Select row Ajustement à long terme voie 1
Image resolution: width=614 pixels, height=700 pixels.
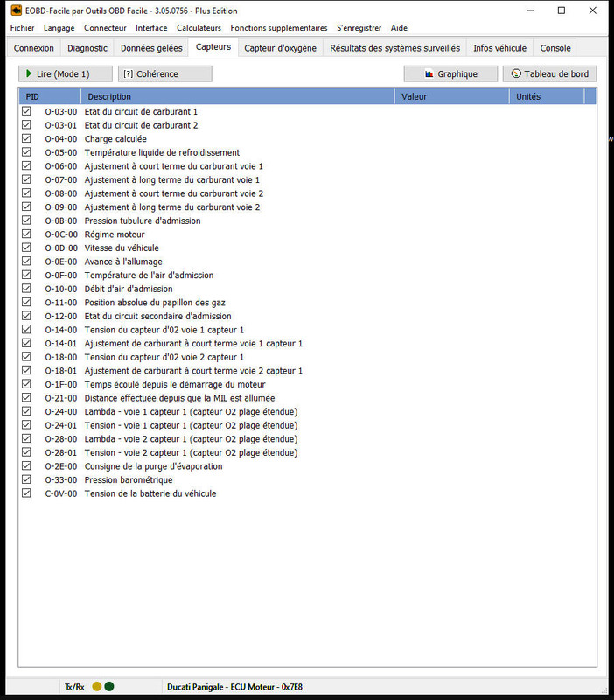click(x=307, y=179)
